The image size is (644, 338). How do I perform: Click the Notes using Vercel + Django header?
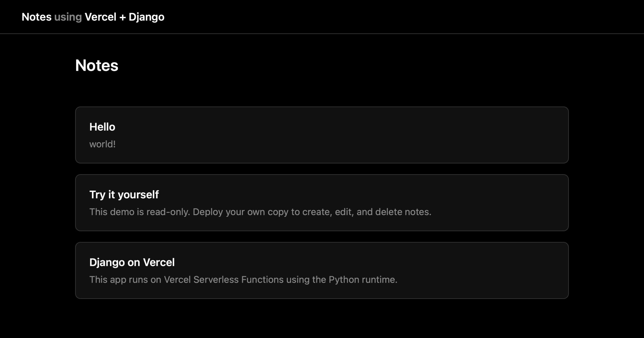click(93, 17)
